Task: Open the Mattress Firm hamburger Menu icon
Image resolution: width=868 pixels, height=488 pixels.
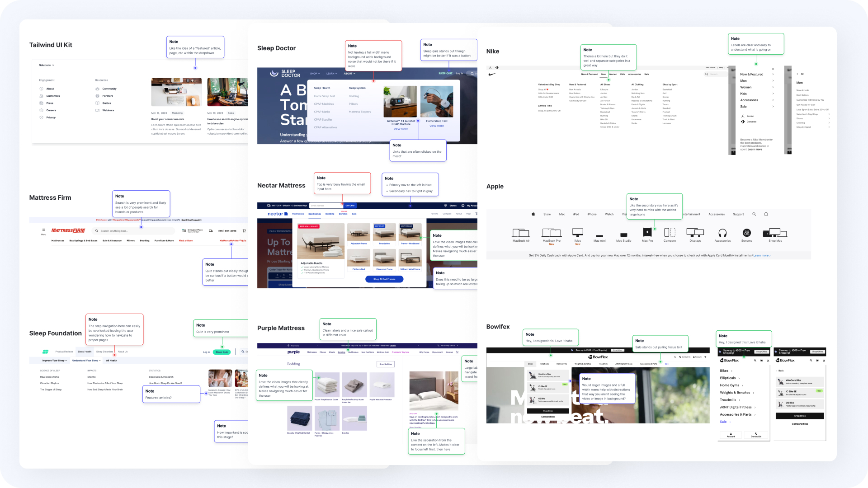Action: coord(44,230)
